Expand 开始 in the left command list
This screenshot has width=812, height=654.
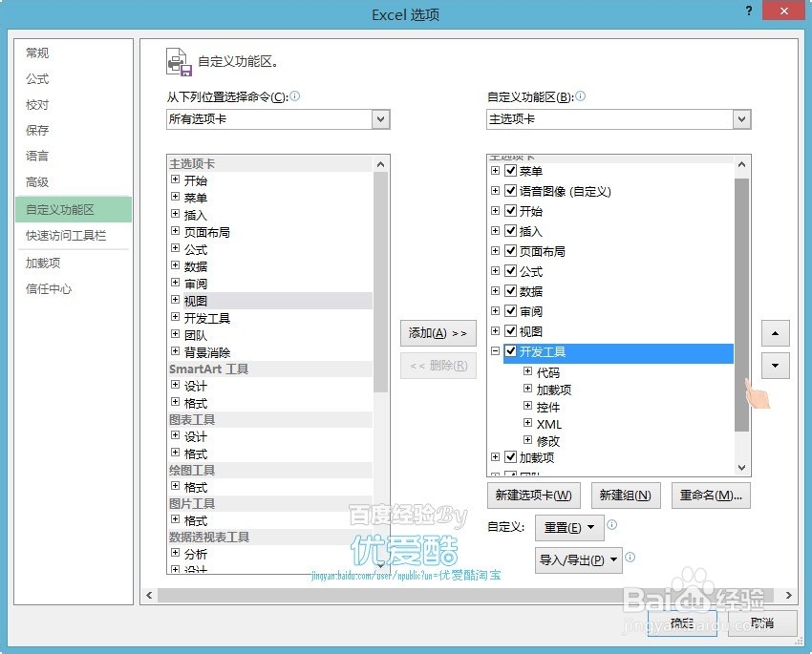click(x=175, y=179)
